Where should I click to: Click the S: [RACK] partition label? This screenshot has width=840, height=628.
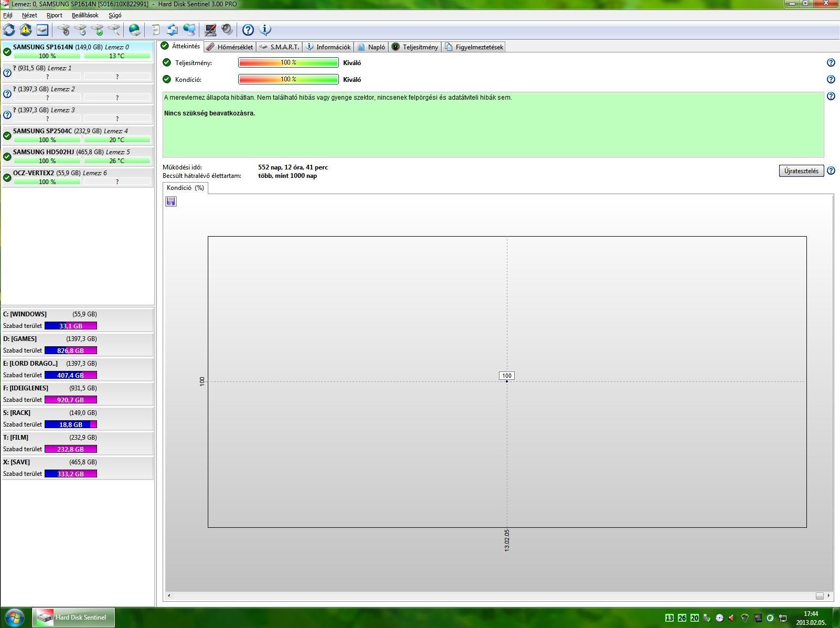(x=17, y=413)
